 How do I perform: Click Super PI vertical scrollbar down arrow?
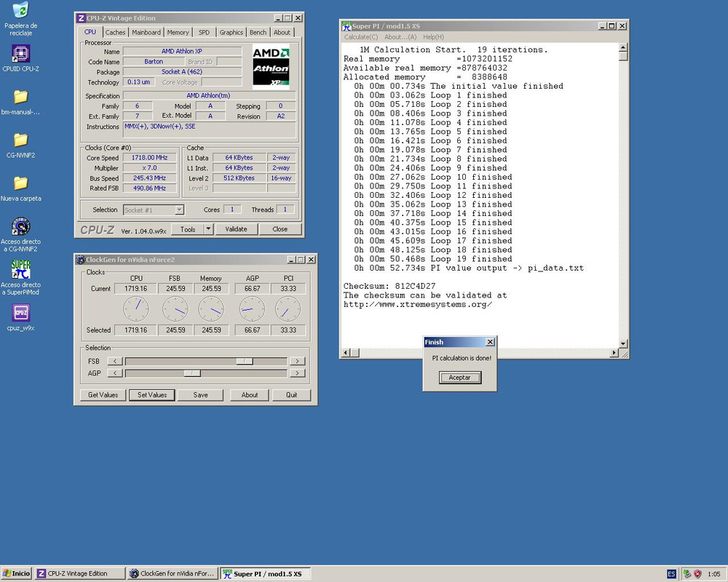click(623, 343)
